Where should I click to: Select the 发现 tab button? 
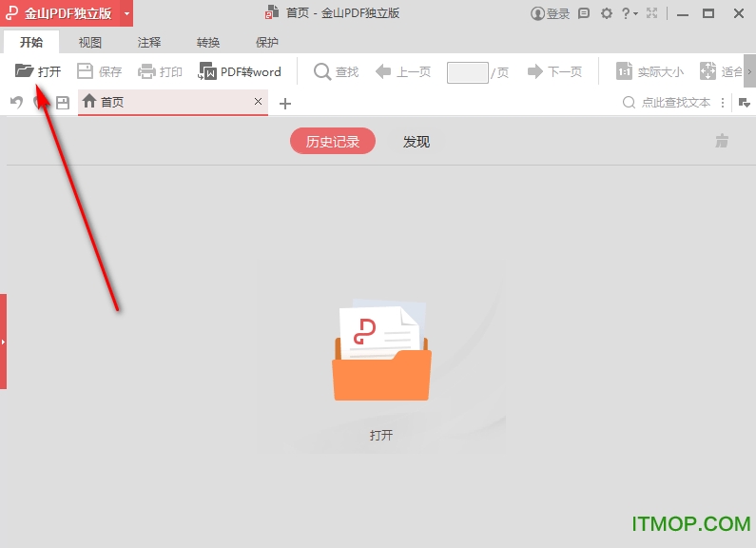(417, 142)
